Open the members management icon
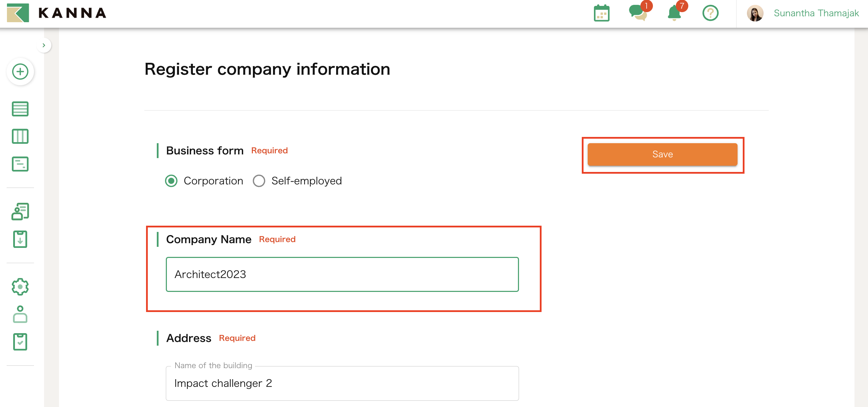 (x=20, y=211)
